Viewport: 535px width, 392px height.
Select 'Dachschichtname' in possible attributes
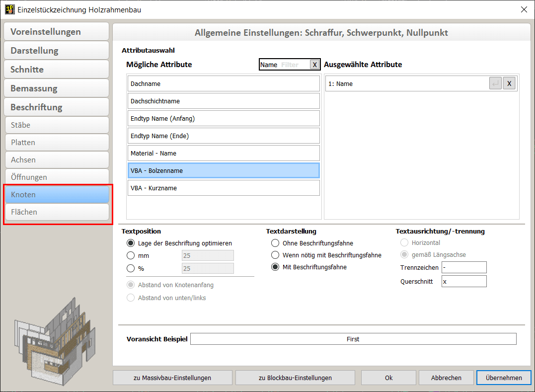tap(224, 101)
